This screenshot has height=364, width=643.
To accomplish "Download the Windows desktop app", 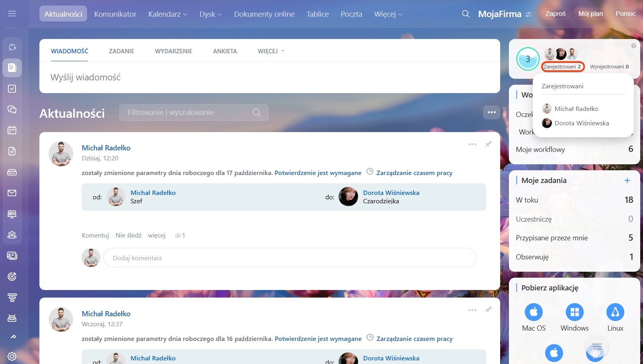I will point(575,312).
